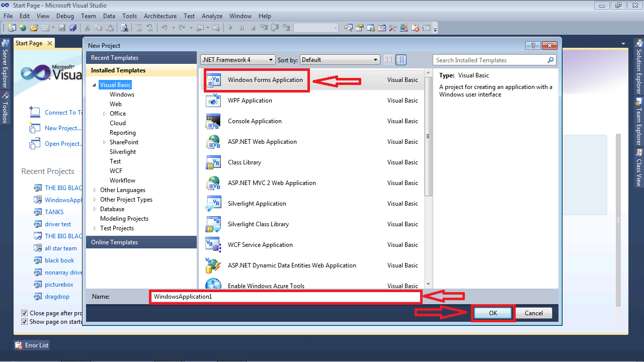
Task: Click the Save All toolbar icon
Action: tap(72, 28)
